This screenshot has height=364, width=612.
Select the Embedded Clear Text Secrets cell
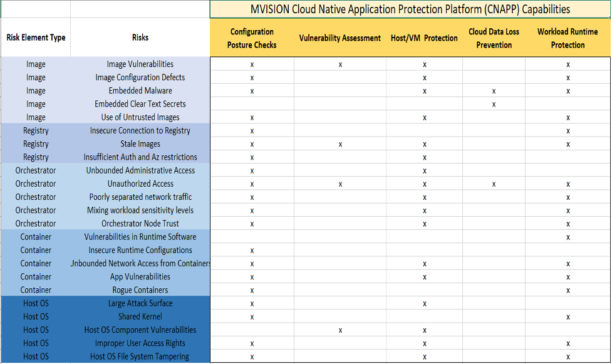click(140, 104)
